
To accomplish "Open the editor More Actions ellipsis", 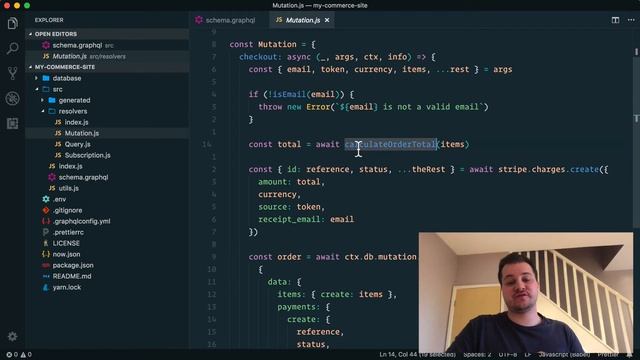I will coord(631,20).
